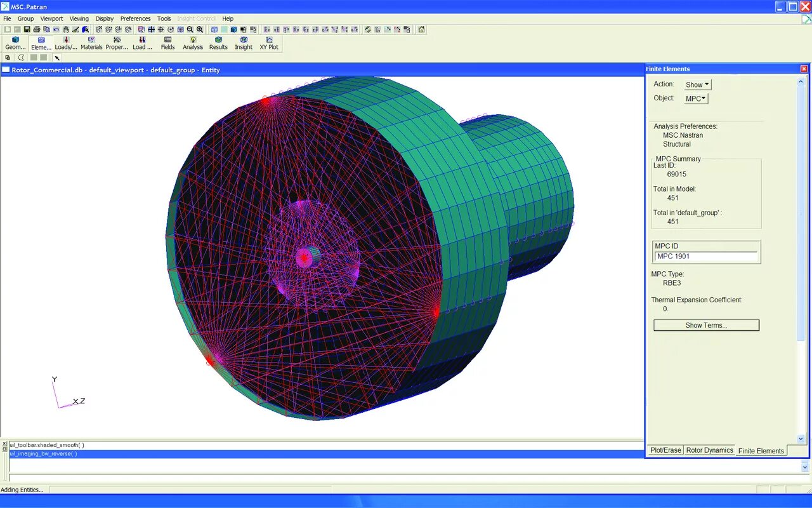The width and height of the screenshot is (812, 508).
Task: Open the Elements application
Action: click(x=41, y=43)
